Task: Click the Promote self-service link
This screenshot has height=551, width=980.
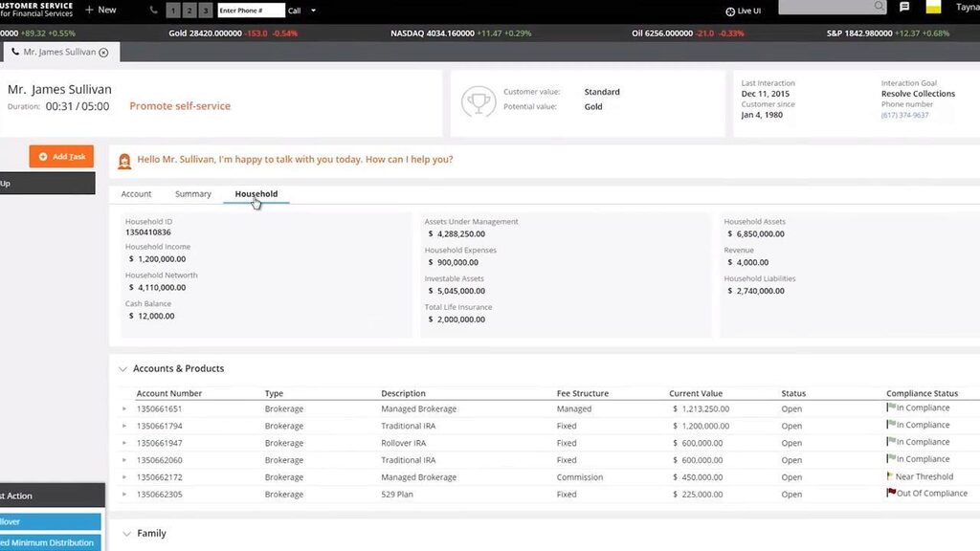Action: (x=180, y=106)
